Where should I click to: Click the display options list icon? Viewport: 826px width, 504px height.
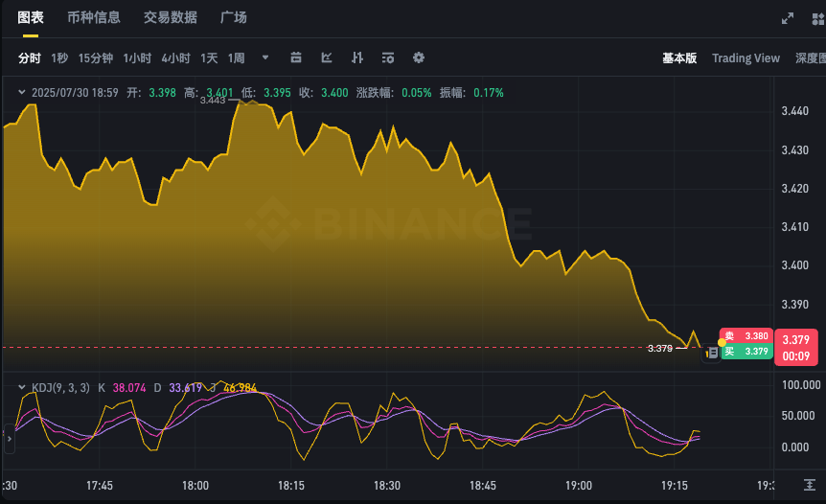tap(388, 57)
